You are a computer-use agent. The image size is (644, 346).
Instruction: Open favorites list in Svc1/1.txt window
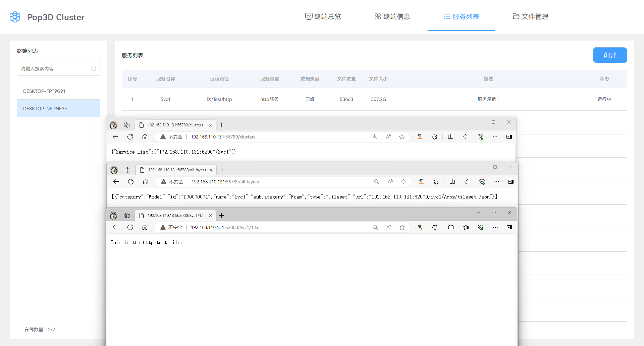[466, 227]
